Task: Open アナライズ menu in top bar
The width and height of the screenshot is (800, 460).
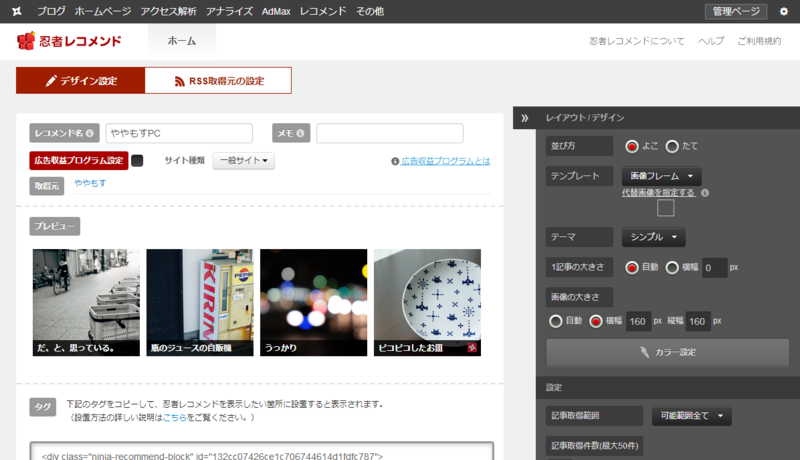Action: coord(229,11)
